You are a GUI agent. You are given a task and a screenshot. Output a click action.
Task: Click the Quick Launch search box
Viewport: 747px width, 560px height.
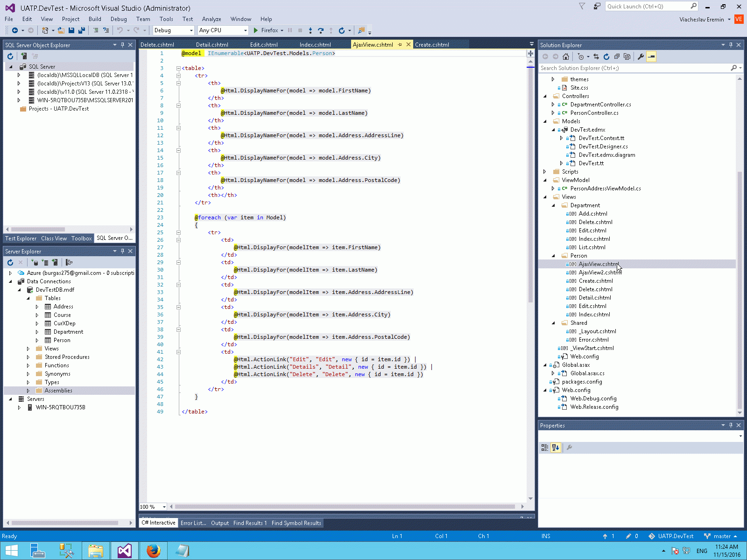(x=652, y=7)
